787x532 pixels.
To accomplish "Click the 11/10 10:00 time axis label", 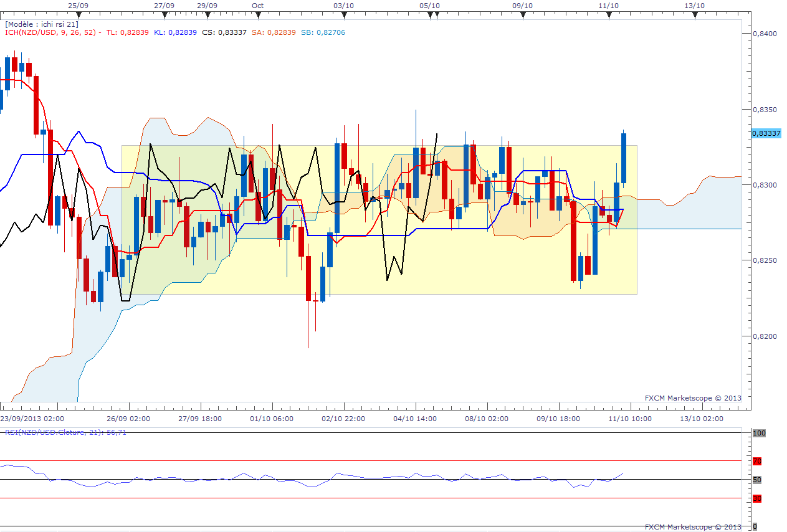I will [x=630, y=419].
